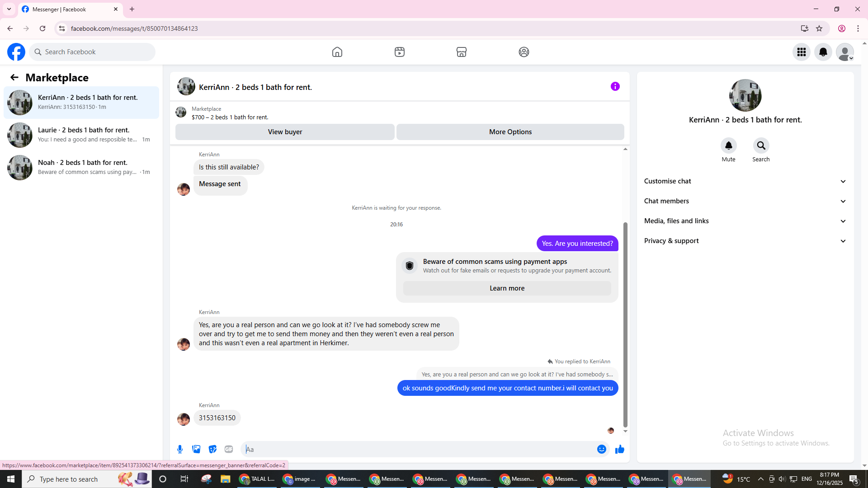Search within the conversation
Viewport: 868px width, 488px height.
[x=761, y=145]
